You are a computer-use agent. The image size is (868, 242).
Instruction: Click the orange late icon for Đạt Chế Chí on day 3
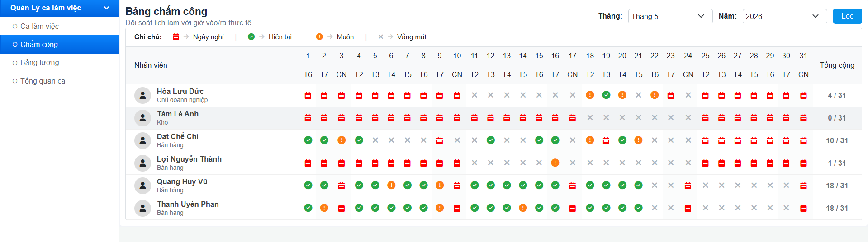(342, 140)
